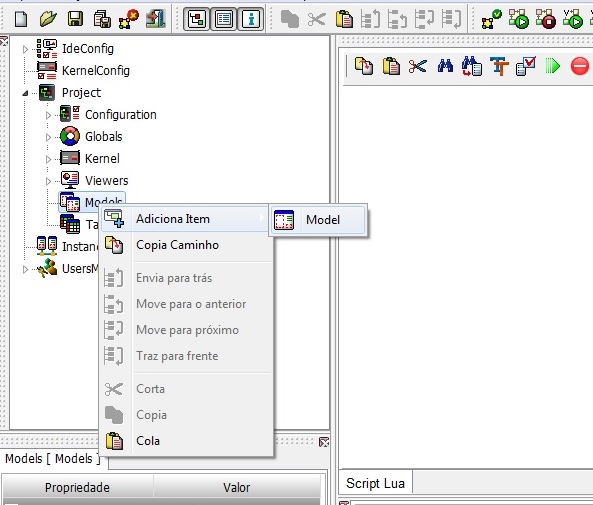Select the KernelConfig tree item
Viewport: 593px width, 505px height.
[x=96, y=71]
